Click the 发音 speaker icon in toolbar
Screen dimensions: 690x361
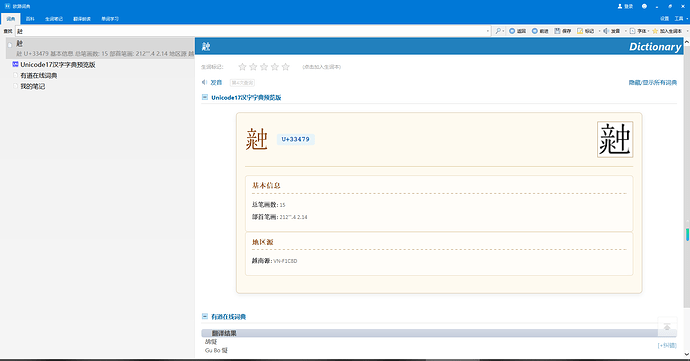(606, 31)
